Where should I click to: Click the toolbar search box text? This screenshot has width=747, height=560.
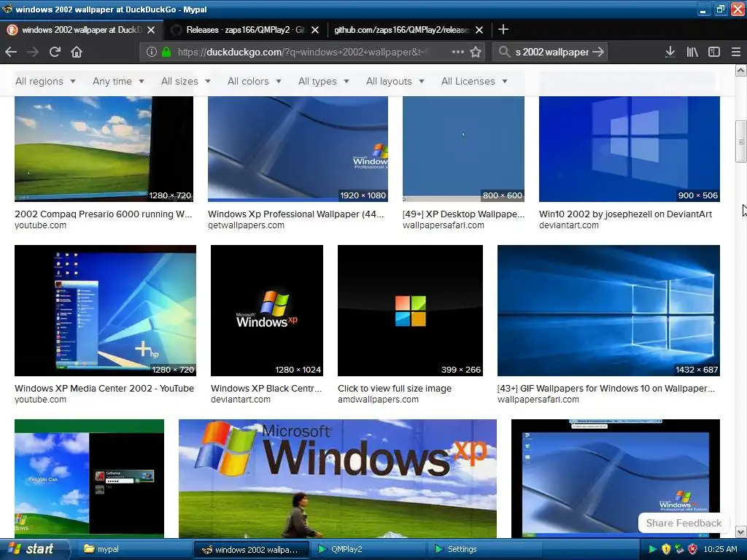[x=551, y=52]
